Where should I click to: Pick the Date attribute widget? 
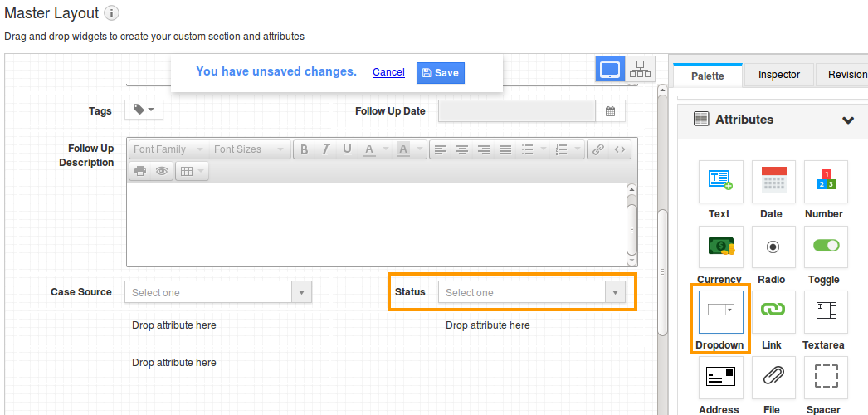click(773, 182)
